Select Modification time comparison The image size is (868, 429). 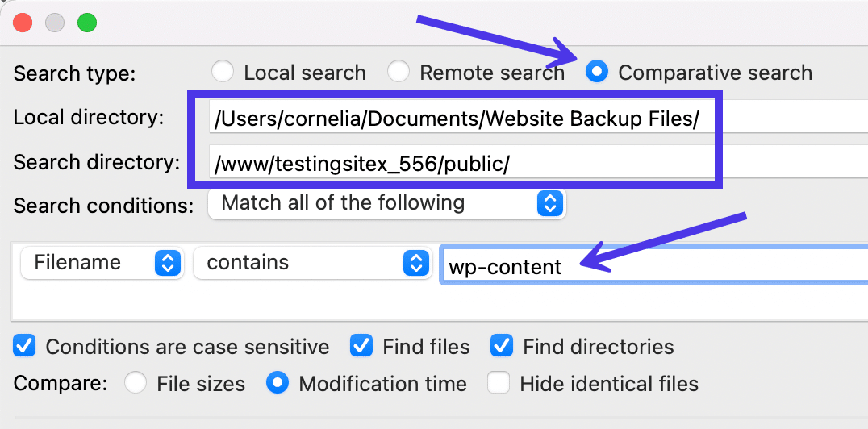(x=278, y=383)
